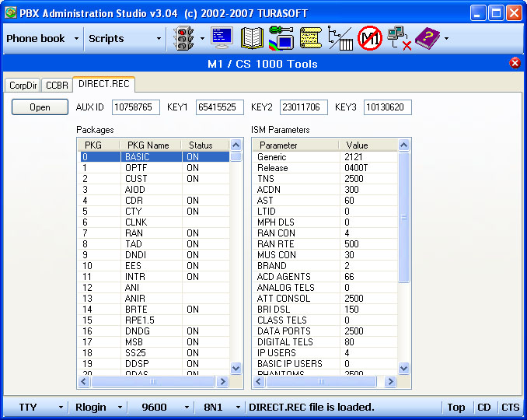The image size is (527, 420).
Task: Select the DNDI package row
Action: tap(154, 255)
